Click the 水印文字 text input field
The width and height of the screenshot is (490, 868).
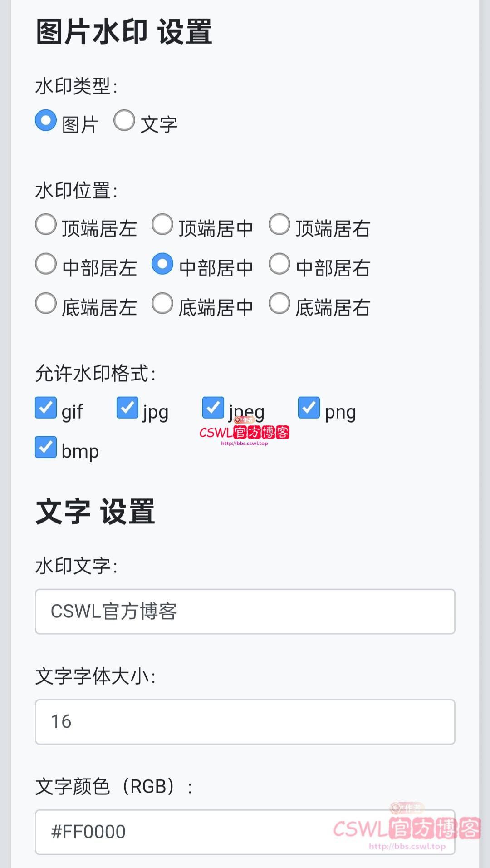click(245, 612)
